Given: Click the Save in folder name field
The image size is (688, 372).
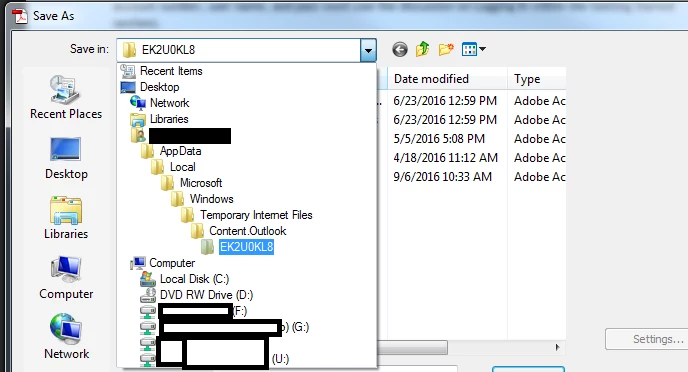Looking at the screenshot, I should [239, 50].
